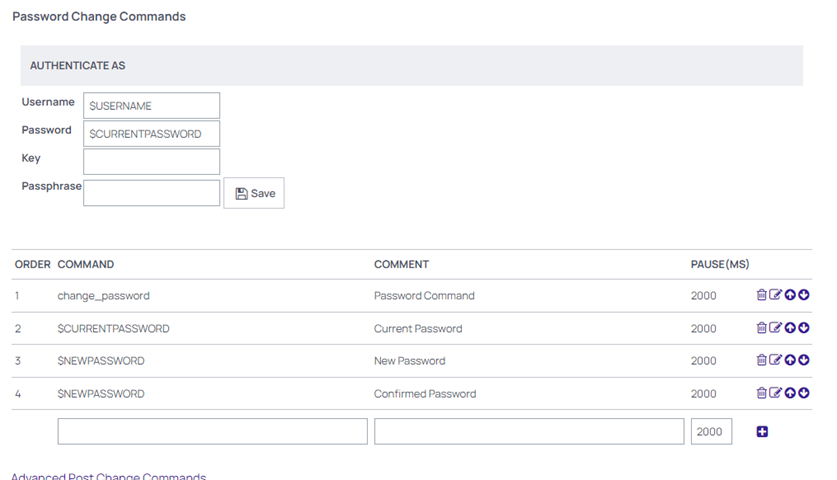837x480 pixels.
Task: Focus the new command text box
Action: pos(212,431)
